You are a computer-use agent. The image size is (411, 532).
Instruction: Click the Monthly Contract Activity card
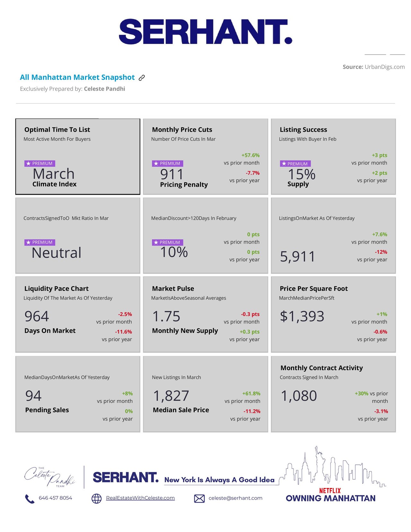coord(333,394)
